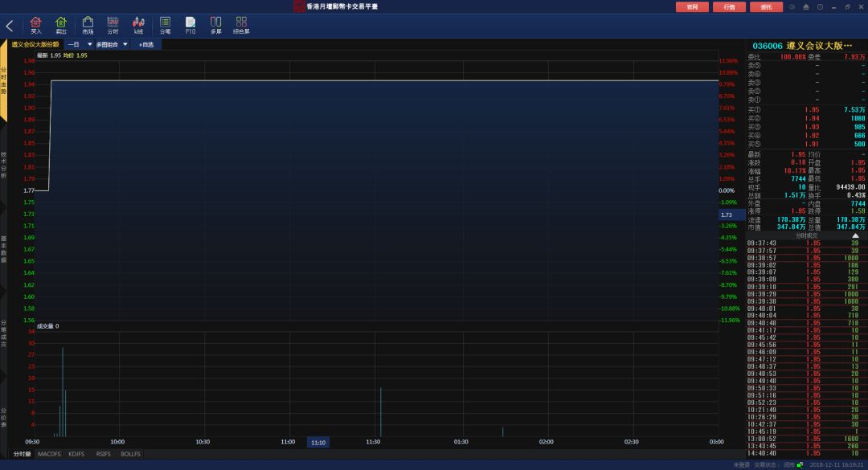Go back with the left arrow icon
Screen dimensions: 868x470
tap(10, 26)
